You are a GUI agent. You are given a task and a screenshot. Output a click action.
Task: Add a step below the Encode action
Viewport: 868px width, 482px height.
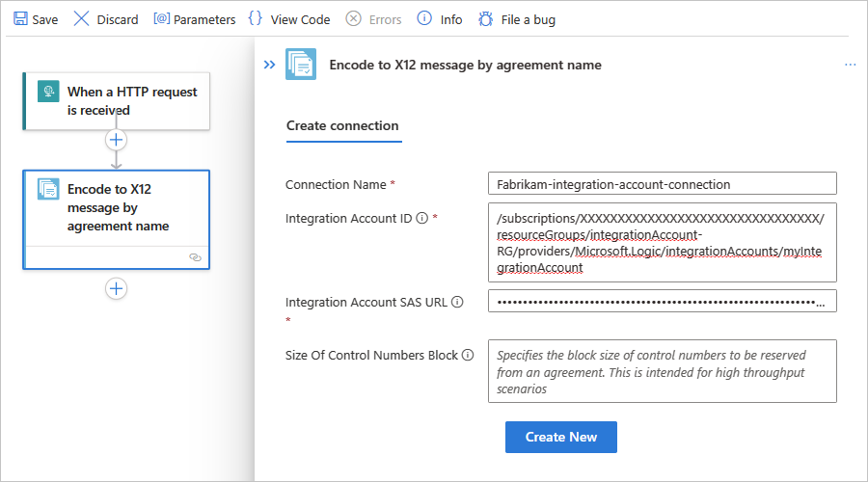point(117,288)
